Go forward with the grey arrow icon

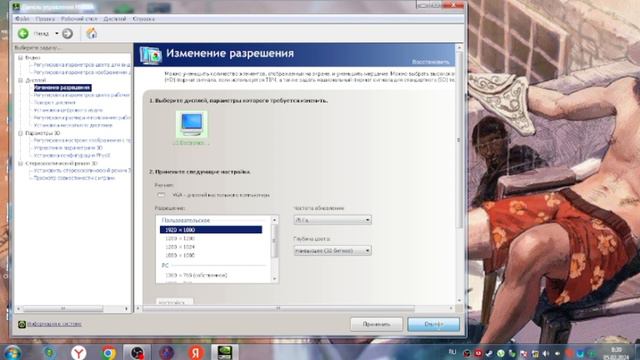[68, 33]
